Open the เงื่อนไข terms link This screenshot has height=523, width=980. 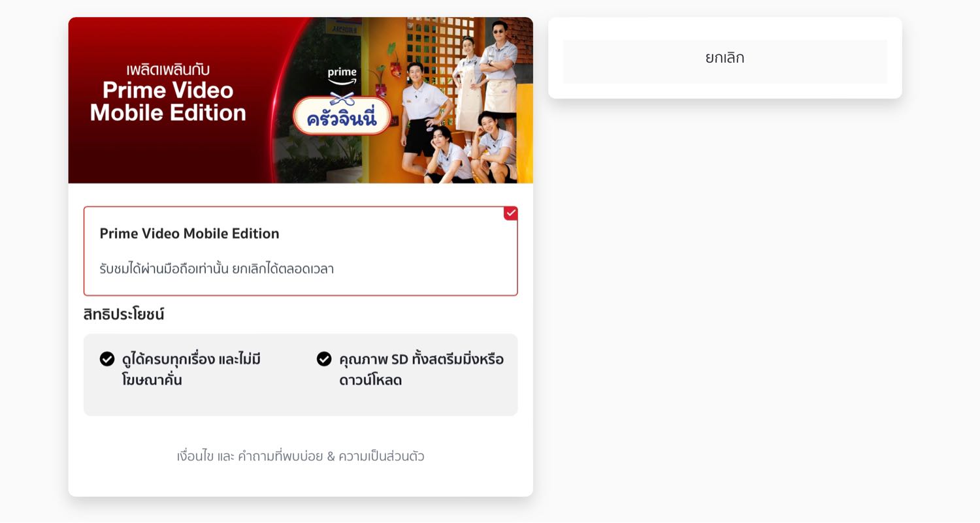(195, 456)
